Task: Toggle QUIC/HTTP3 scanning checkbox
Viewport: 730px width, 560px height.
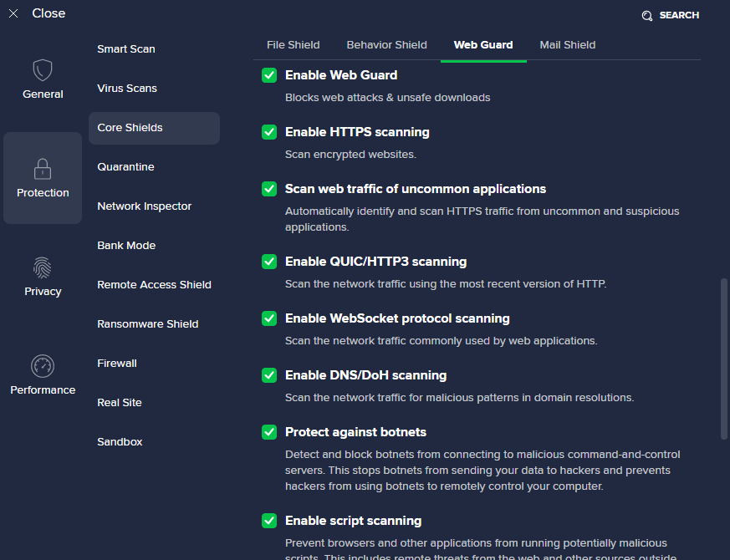Action: (x=269, y=262)
